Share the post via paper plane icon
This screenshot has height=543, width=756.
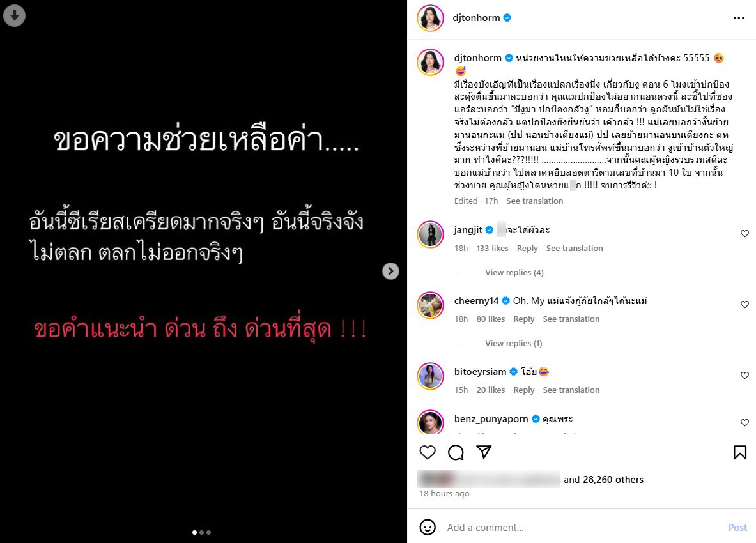(484, 452)
